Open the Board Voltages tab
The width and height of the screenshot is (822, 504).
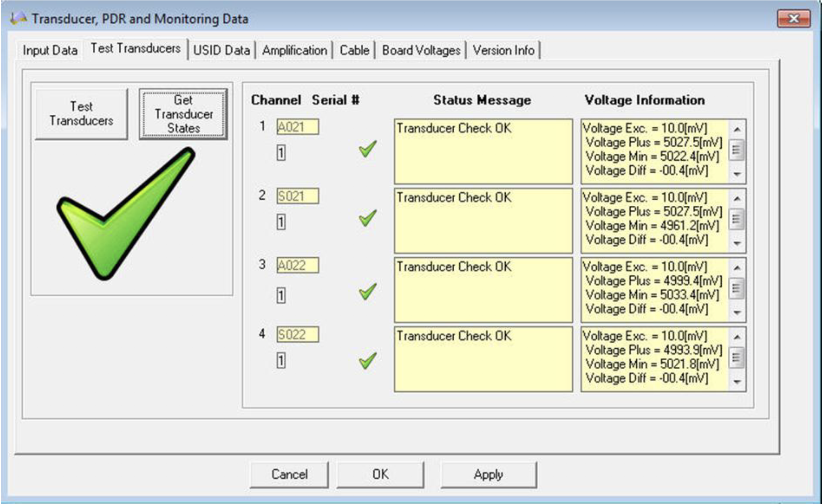[421, 50]
